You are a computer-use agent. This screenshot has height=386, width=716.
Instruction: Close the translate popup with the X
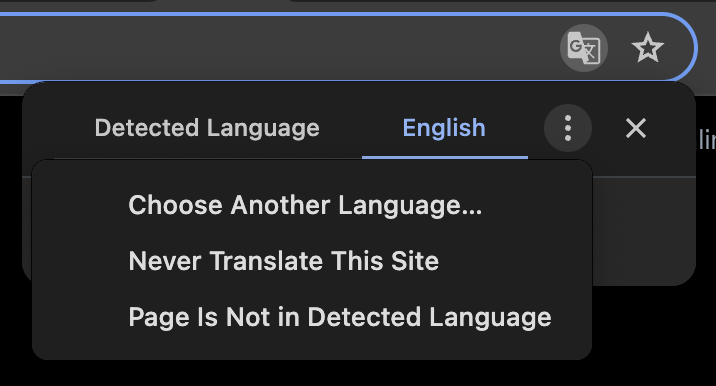coord(636,128)
